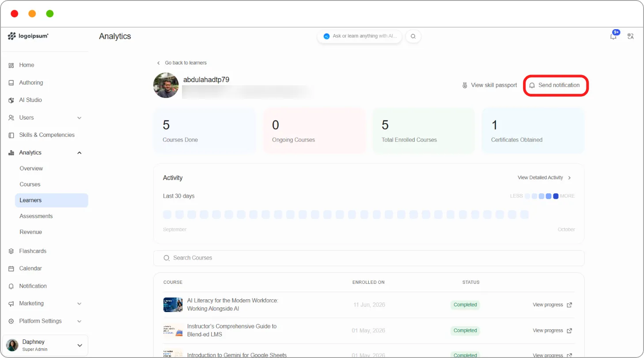
Task: Click the Search Courses input field
Action: [369, 258]
